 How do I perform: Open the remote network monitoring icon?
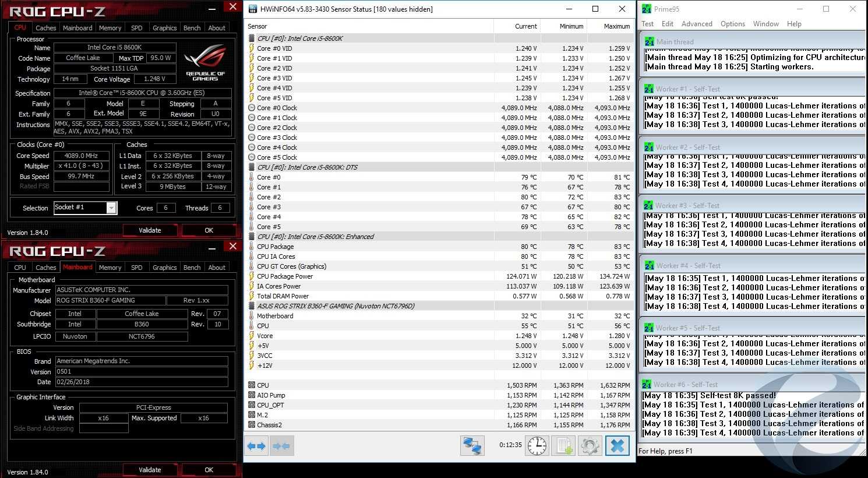coord(472,446)
